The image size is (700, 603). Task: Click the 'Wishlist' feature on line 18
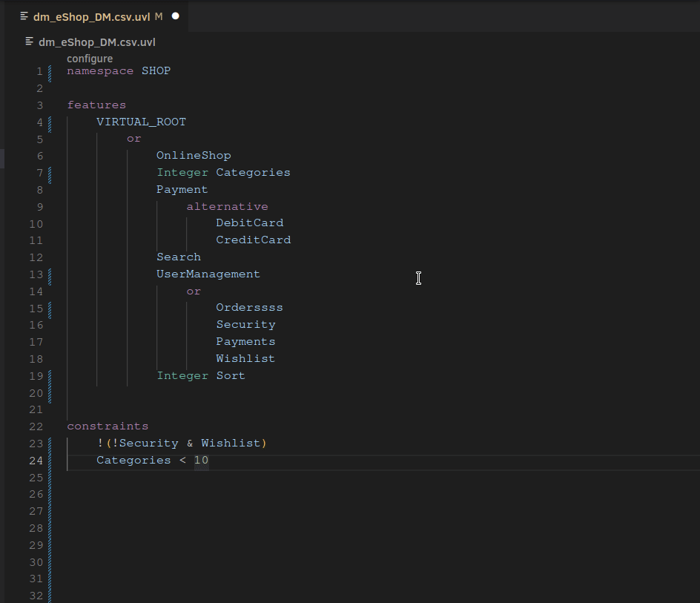245,359
